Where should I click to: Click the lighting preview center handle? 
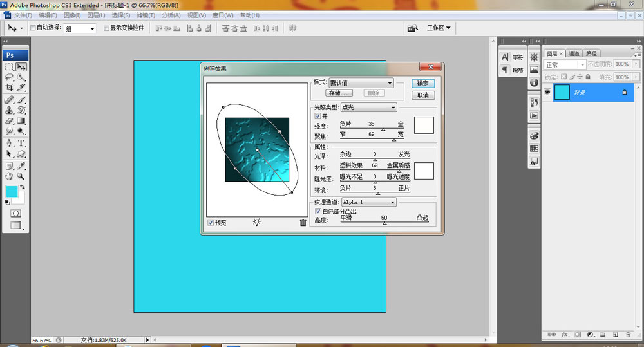pyautogui.click(x=258, y=150)
